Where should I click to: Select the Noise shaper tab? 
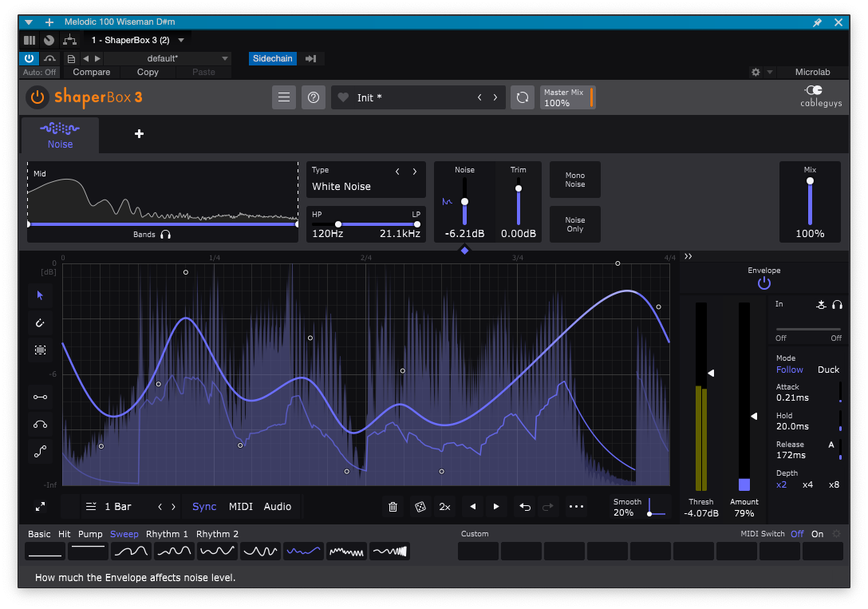[60, 135]
